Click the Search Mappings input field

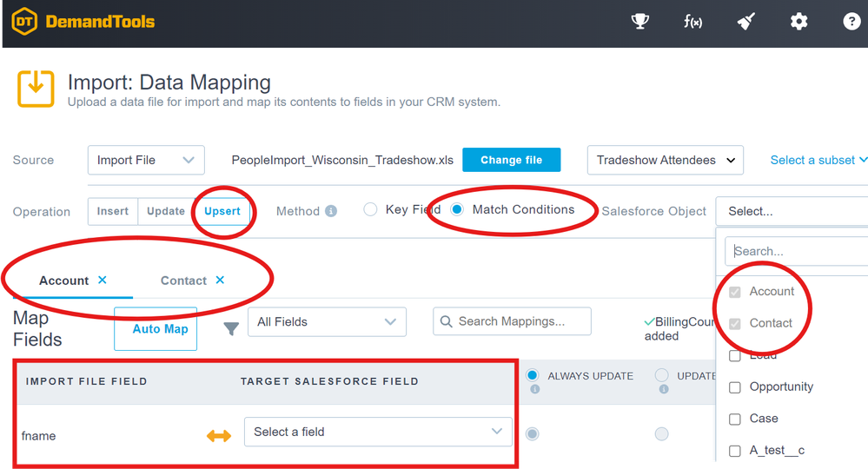point(520,321)
